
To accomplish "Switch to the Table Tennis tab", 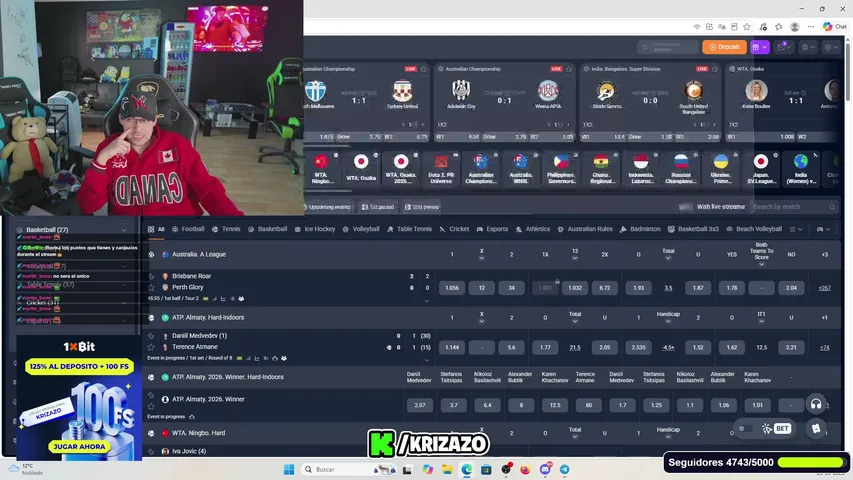I will [409, 229].
